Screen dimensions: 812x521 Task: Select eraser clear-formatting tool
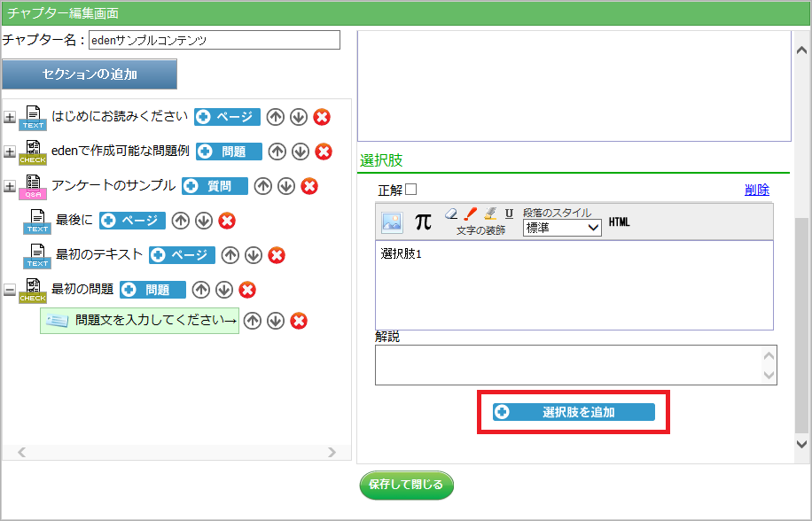[451, 214]
